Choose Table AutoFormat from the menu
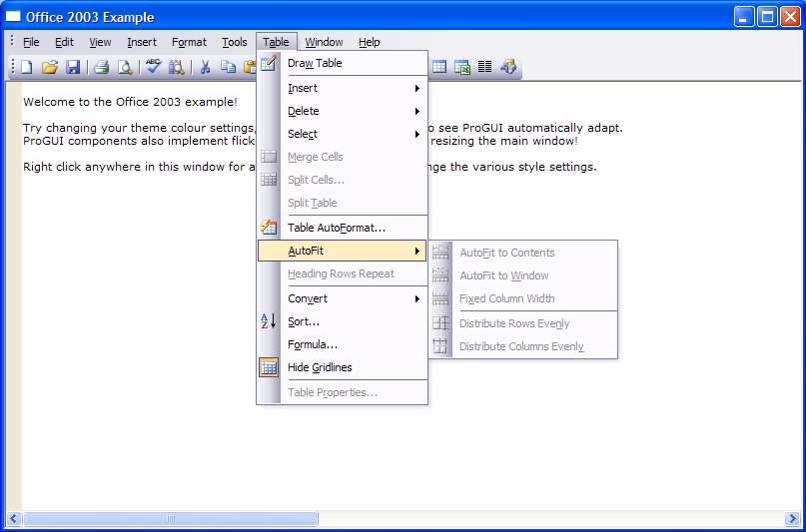Viewport: 806px width, 532px height. point(336,228)
